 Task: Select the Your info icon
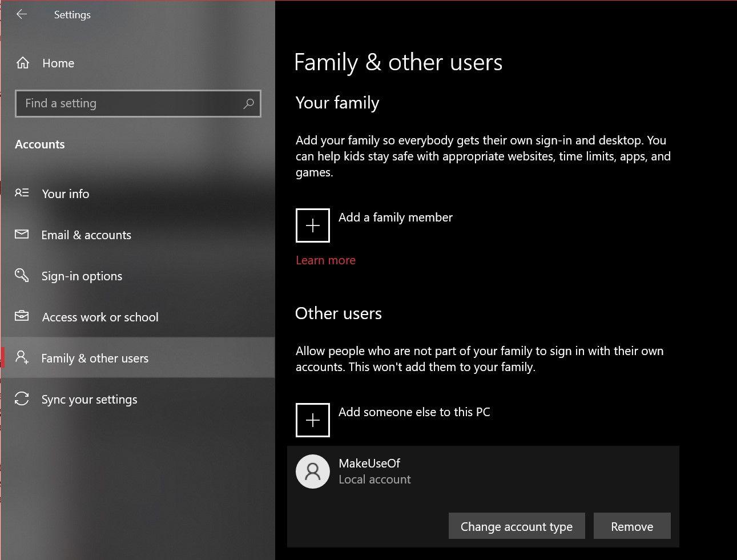tap(22, 193)
